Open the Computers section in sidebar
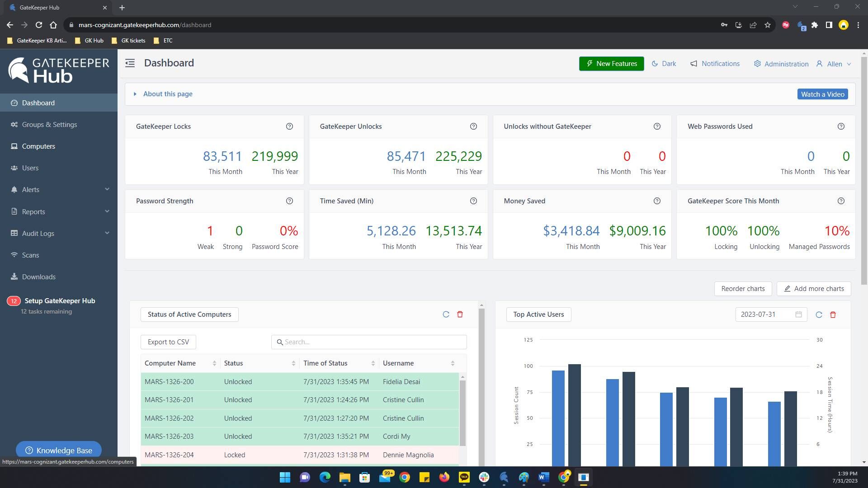Image resolution: width=868 pixels, height=488 pixels. (38, 146)
